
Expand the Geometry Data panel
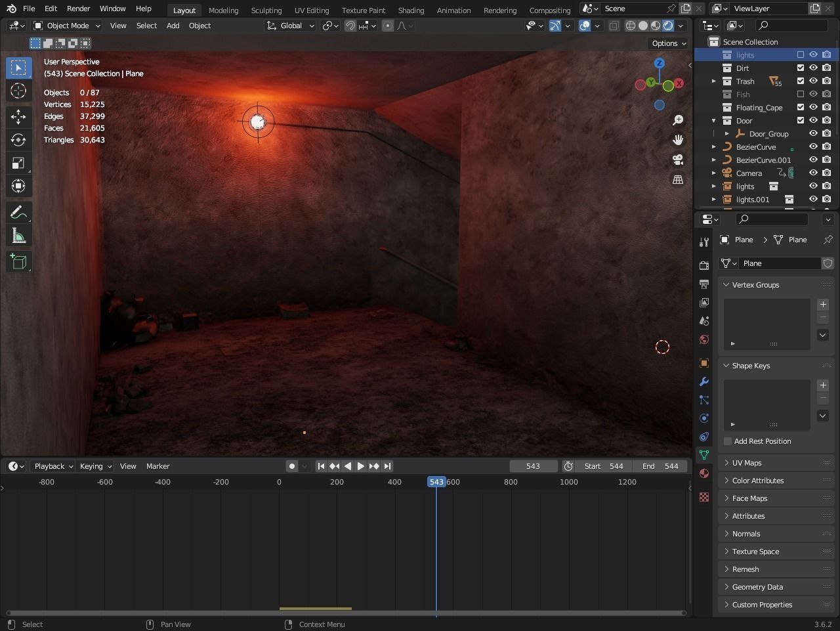(757, 587)
